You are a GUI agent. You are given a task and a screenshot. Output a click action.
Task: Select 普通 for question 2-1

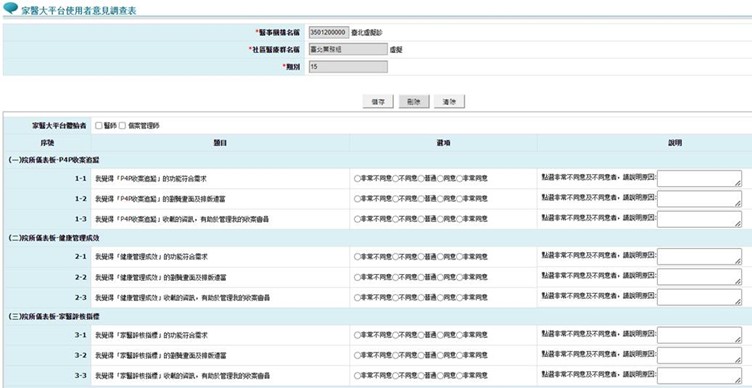[421, 257]
